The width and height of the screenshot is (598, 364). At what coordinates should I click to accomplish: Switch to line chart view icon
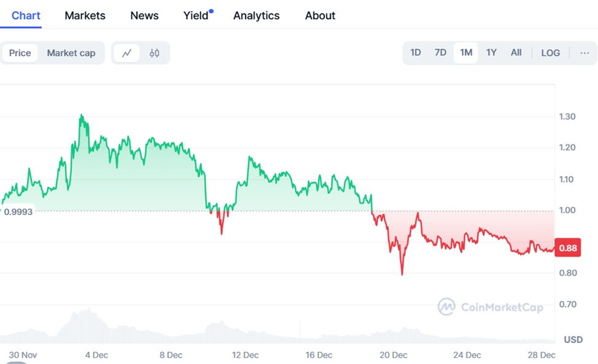pyautogui.click(x=127, y=53)
